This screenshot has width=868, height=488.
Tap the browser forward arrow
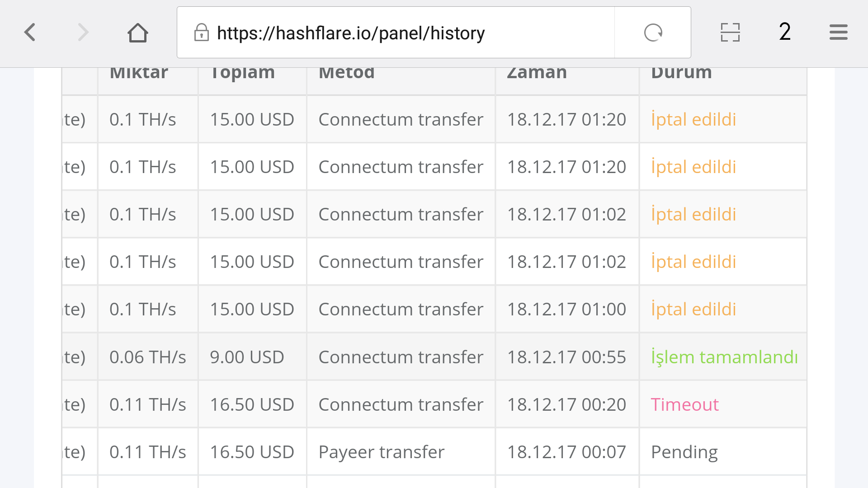click(x=83, y=33)
